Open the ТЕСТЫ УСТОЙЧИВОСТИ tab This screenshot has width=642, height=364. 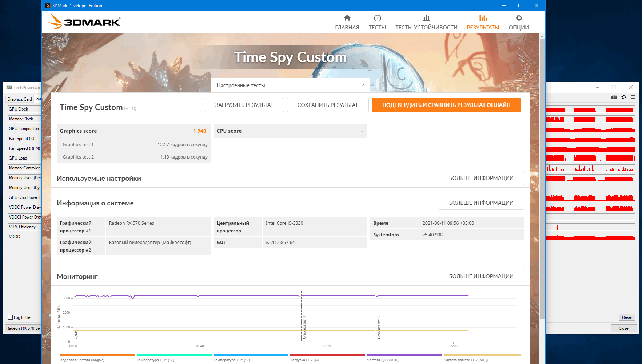click(x=426, y=22)
